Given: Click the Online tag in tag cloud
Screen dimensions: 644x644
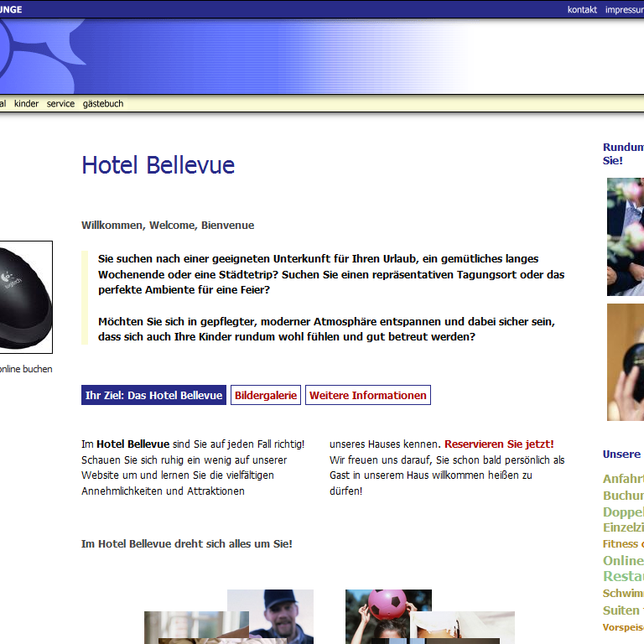Looking at the screenshot, I should pos(623,560).
